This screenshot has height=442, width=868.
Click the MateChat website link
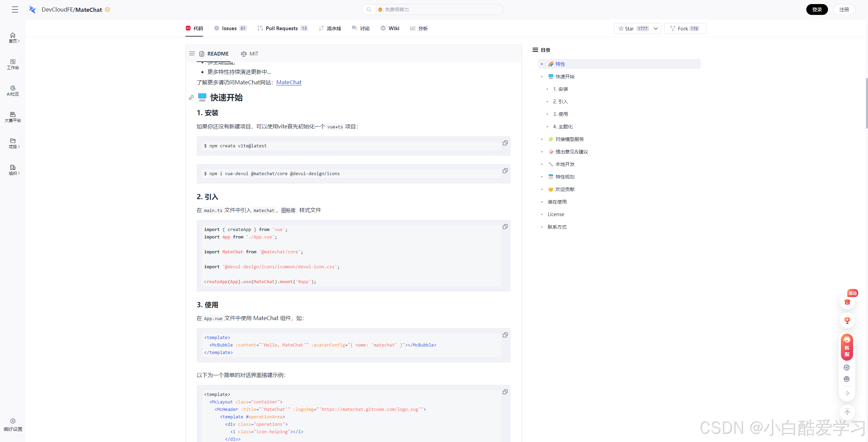pos(289,82)
